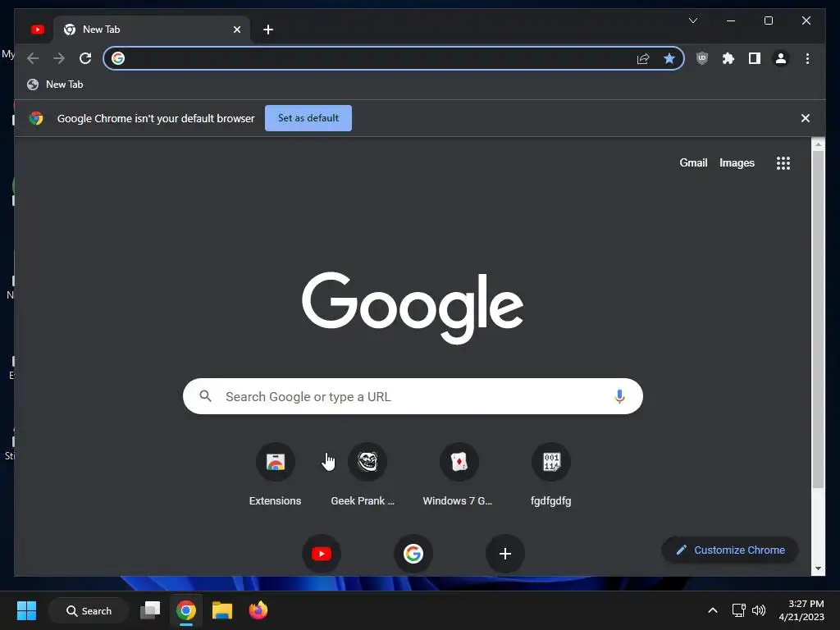Open Task View on the taskbar

[x=150, y=610]
